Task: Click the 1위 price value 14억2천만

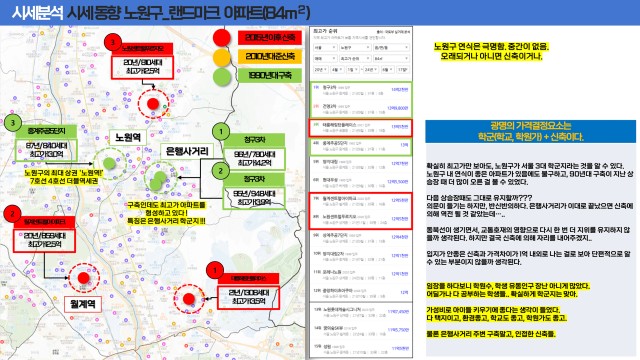Action: click(400, 89)
